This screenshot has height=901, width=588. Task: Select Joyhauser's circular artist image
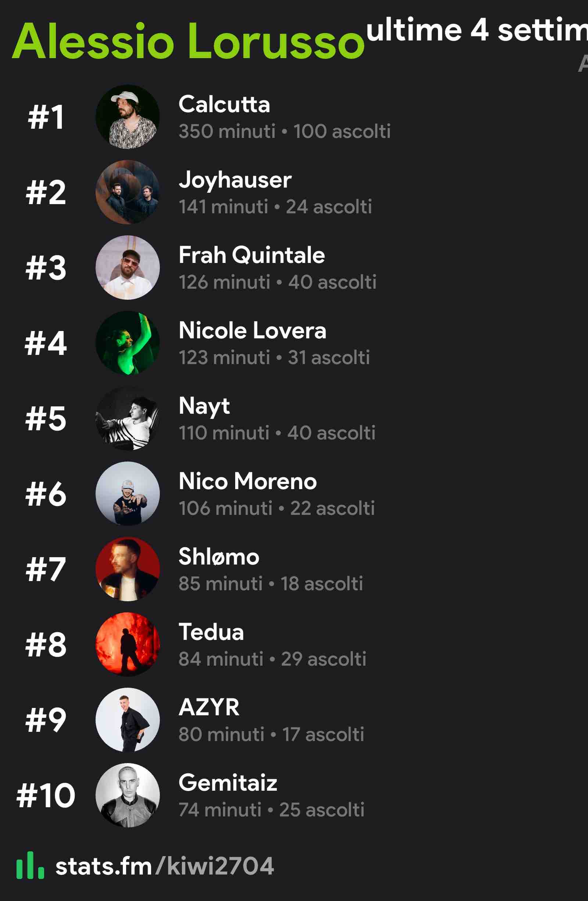[128, 192]
